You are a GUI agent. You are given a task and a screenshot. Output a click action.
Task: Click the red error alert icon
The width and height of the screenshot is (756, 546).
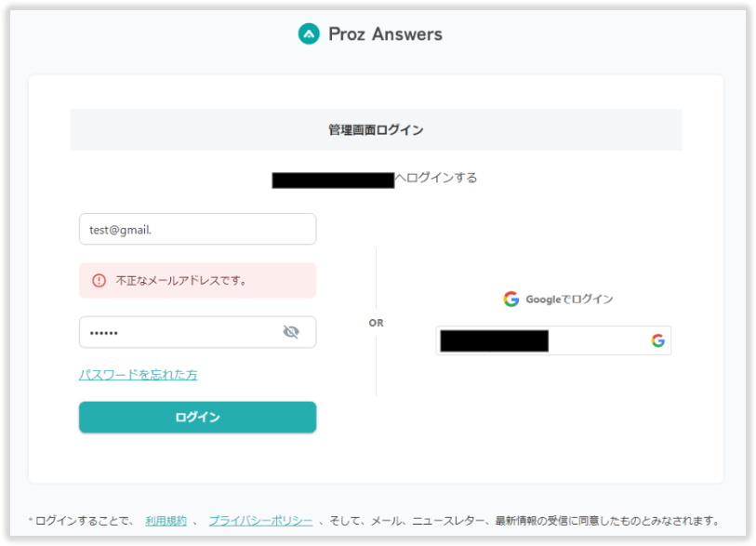pyautogui.click(x=99, y=280)
